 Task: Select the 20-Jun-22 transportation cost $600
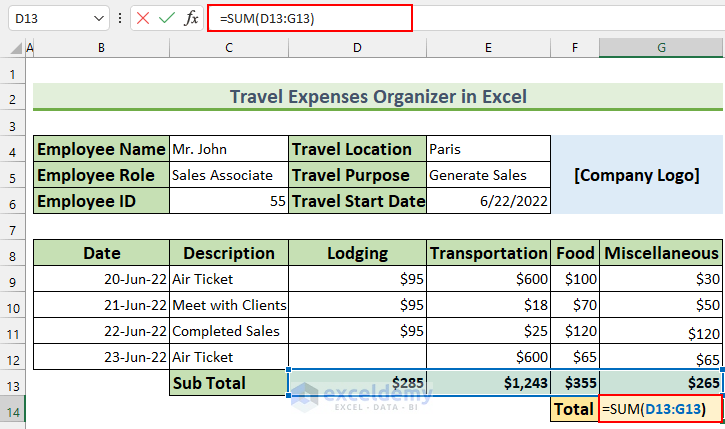(488, 279)
